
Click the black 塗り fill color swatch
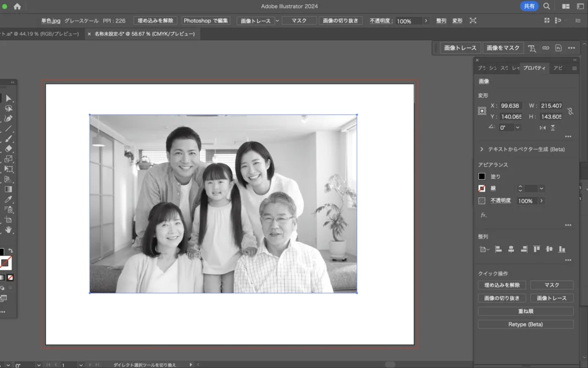pos(482,177)
